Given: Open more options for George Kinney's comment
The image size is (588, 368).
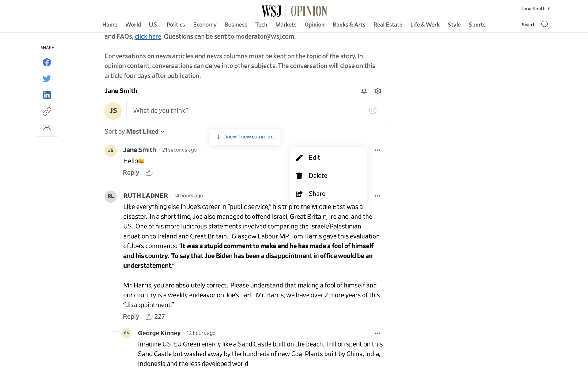Looking at the screenshot, I should pos(378,333).
